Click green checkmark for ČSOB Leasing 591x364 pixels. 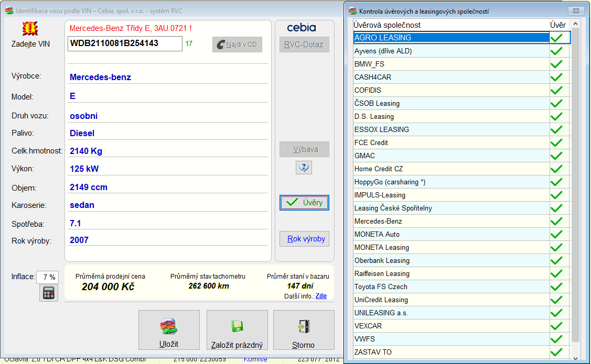tap(556, 103)
